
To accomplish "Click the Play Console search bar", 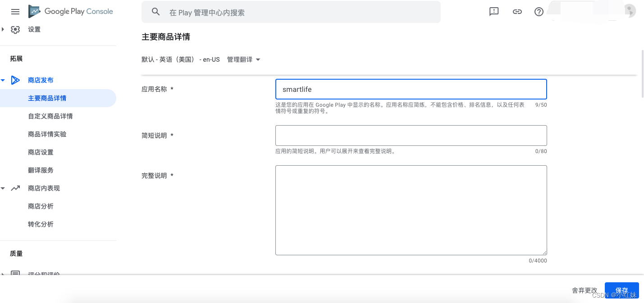I will tap(291, 12).
